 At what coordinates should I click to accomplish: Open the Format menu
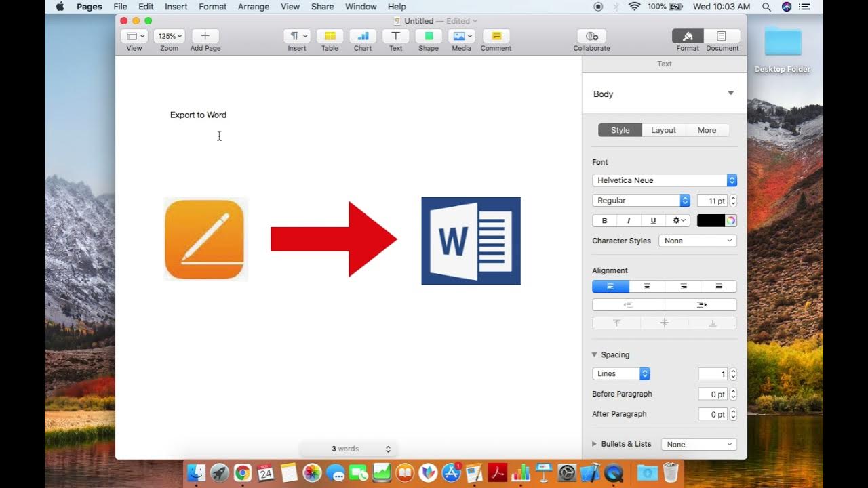tap(213, 7)
